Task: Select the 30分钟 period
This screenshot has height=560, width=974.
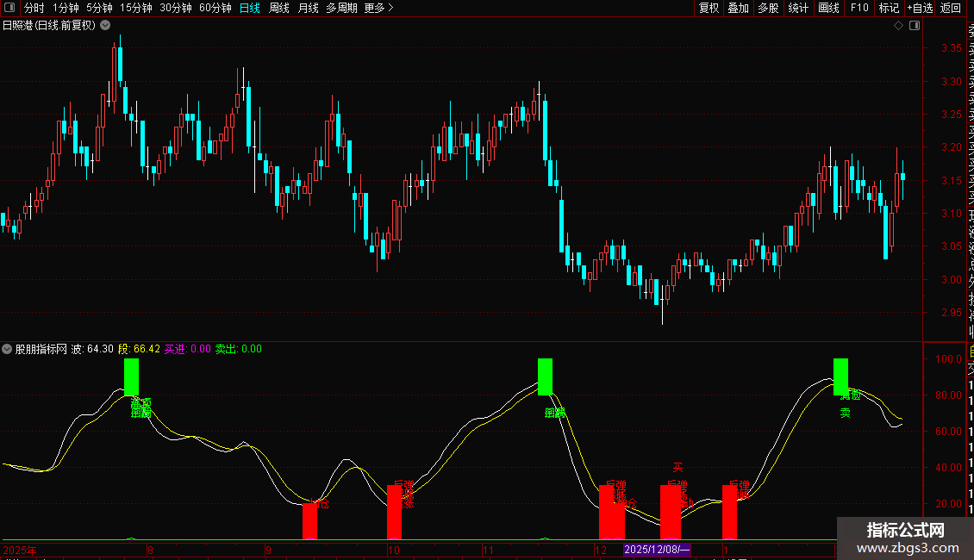Action: [176, 8]
